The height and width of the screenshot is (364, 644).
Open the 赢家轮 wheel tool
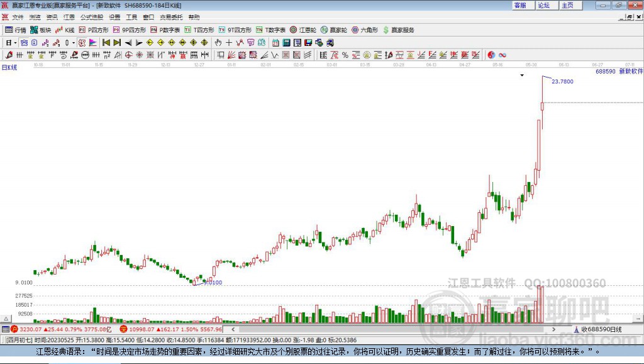333,30
